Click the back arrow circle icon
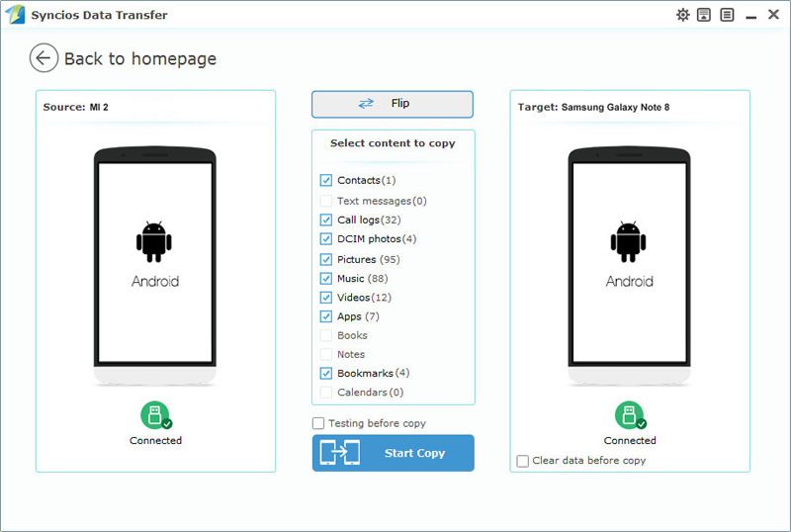This screenshot has height=532, width=791. click(44, 58)
